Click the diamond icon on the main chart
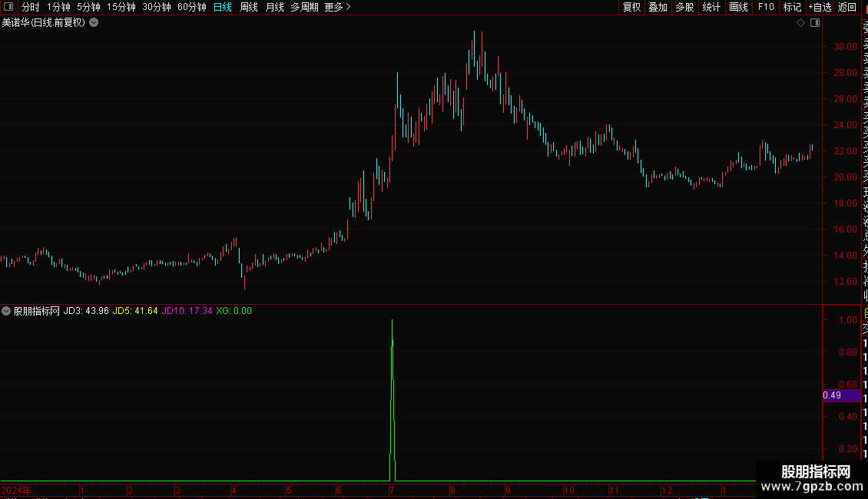 [800, 23]
